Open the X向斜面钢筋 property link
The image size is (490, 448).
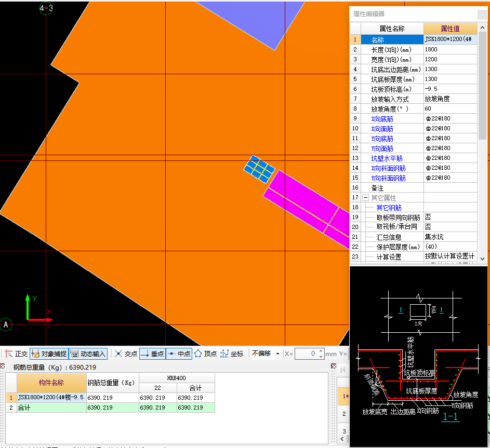389,168
